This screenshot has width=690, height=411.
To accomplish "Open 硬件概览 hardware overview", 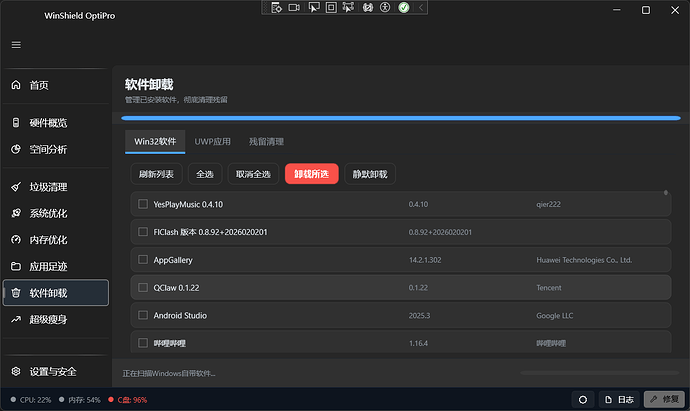I will coord(55,123).
